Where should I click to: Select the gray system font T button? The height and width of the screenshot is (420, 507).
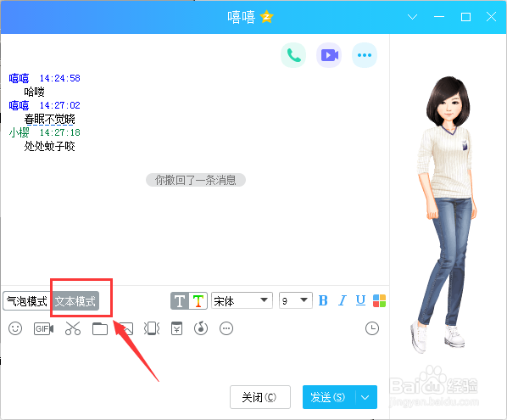tap(180, 301)
